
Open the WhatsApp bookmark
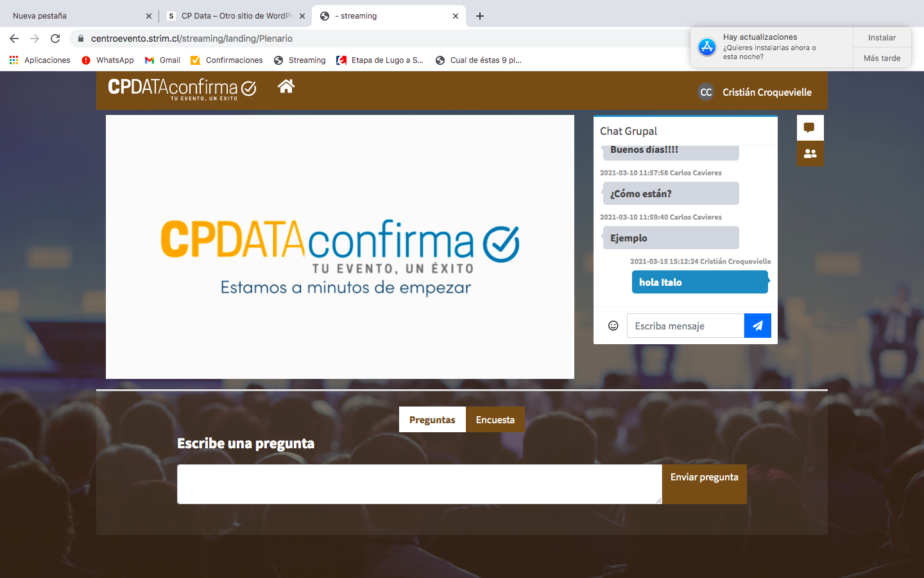point(108,60)
